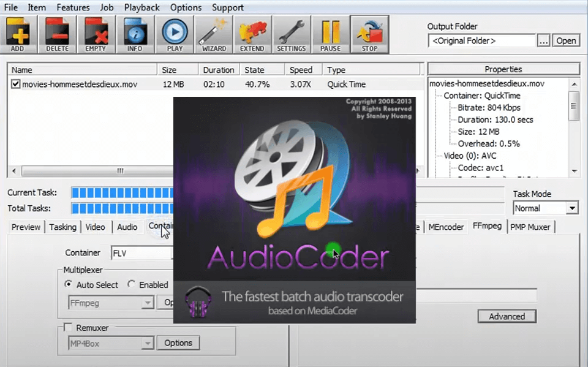Viewport: 588px width, 367px height.
Task: Toggle checkbox for movies-hommesetdesdieux.mov
Action: [x=15, y=84]
